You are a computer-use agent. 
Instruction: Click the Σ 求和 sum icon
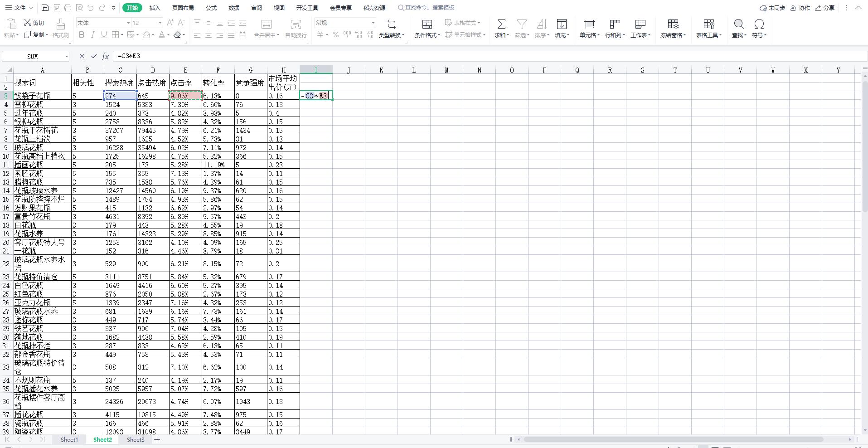pyautogui.click(x=501, y=24)
